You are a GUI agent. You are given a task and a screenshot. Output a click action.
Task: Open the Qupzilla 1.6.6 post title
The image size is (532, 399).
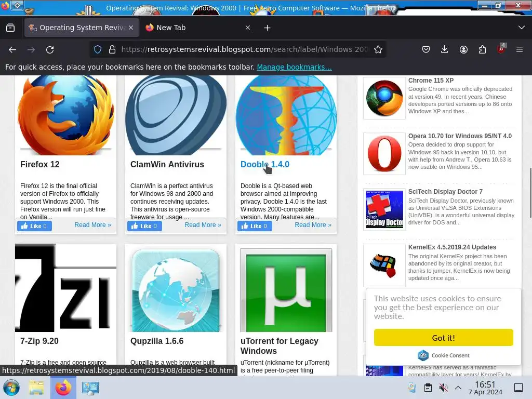pos(157,341)
